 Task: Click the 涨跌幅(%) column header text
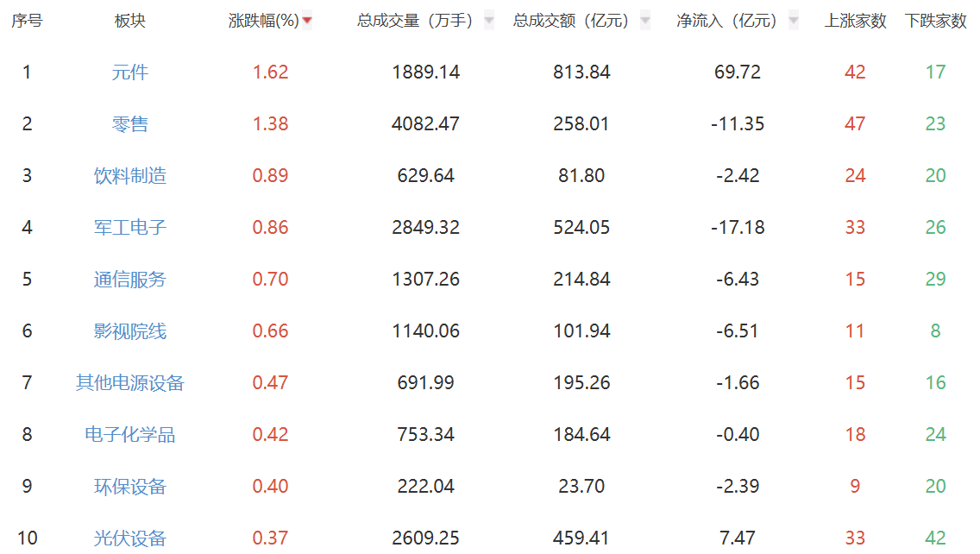point(263,21)
